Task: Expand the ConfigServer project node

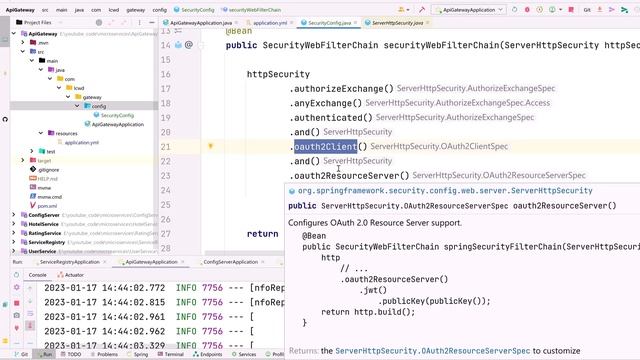Action: [14, 215]
